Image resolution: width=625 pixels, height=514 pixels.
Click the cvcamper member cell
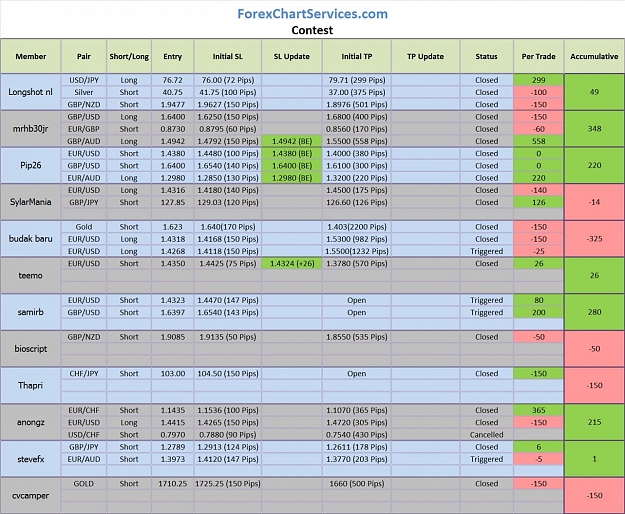[x=31, y=496]
